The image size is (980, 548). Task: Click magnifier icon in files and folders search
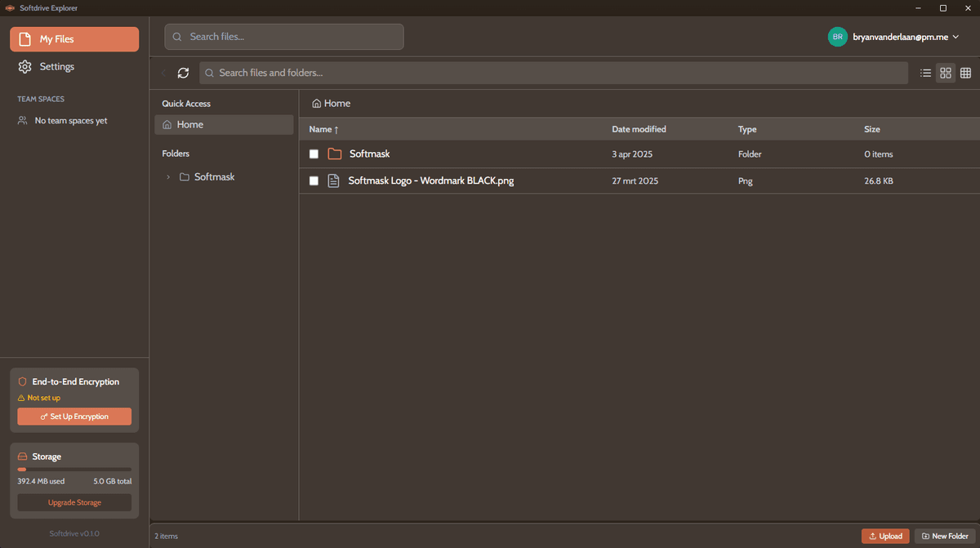(210, 73)
